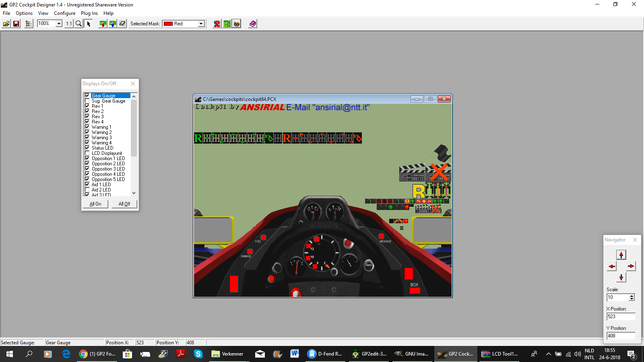Screen dimensions: 644x362
Task: Open the Configure menu
Action: coord(64,13)
